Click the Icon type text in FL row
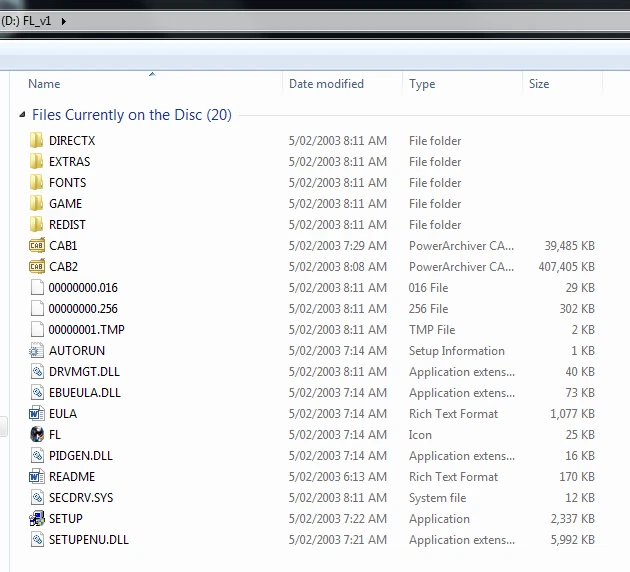The width and height of the screenshot is (630, 572). (420, 435)
